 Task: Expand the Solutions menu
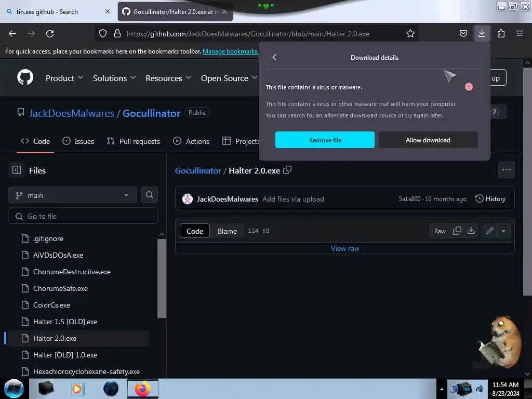pos(114,78)
